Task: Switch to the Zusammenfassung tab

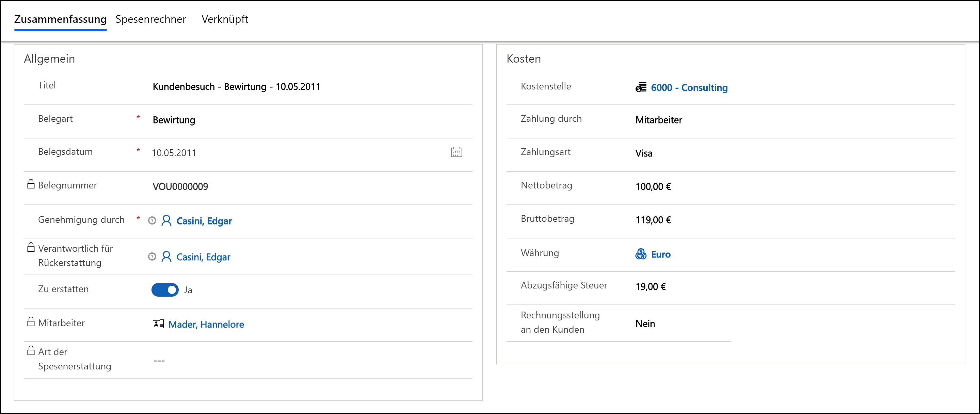Action: point(61,19)
